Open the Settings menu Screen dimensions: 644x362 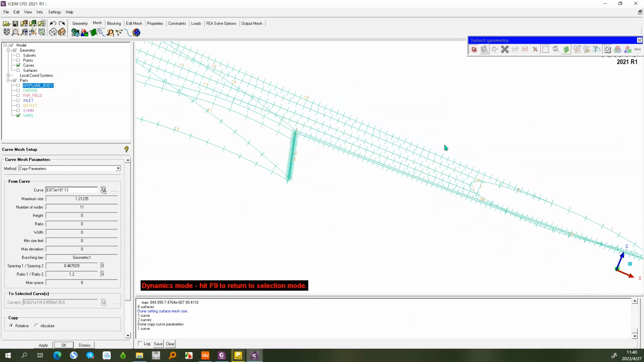coord(54,12)
